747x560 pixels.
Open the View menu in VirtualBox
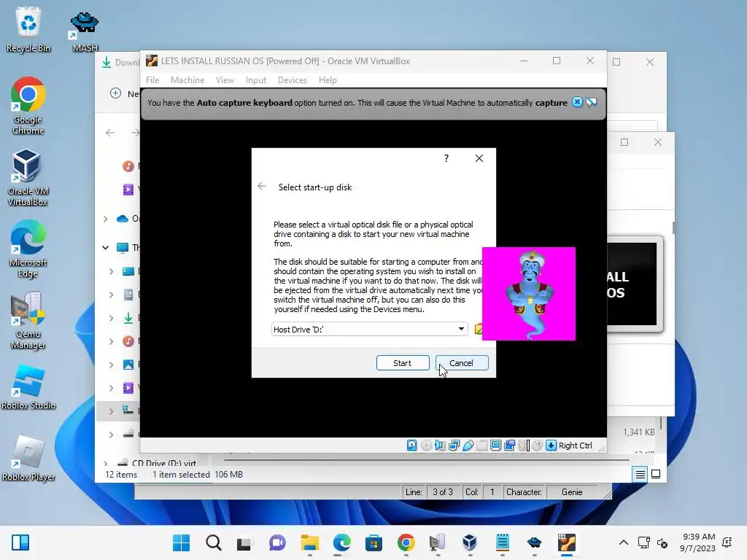click(x=225, y=80)
